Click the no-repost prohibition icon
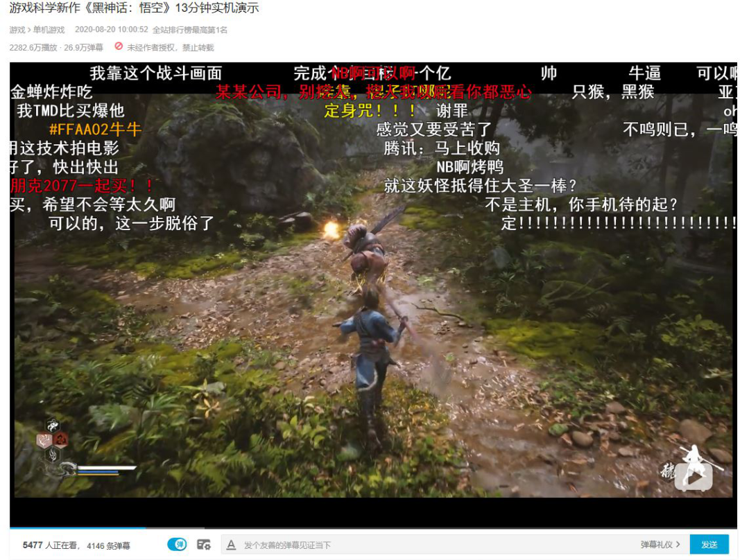 [x=119, y=46]
